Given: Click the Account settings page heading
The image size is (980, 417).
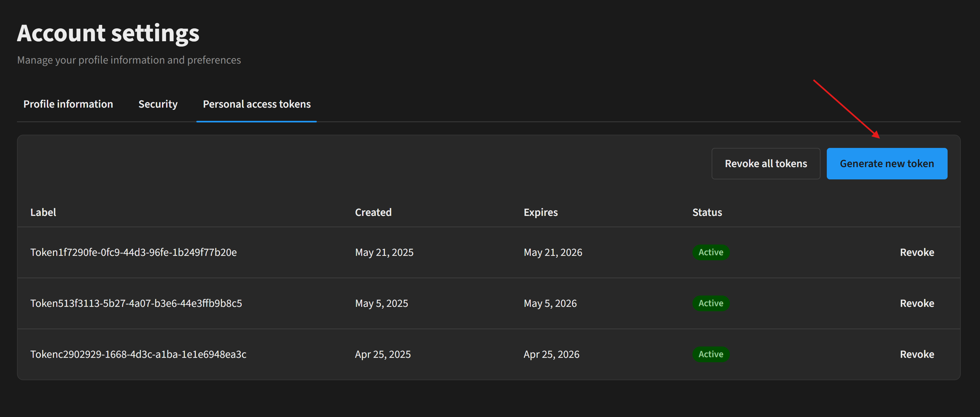Looking at the screenshot, I should 108,33.
